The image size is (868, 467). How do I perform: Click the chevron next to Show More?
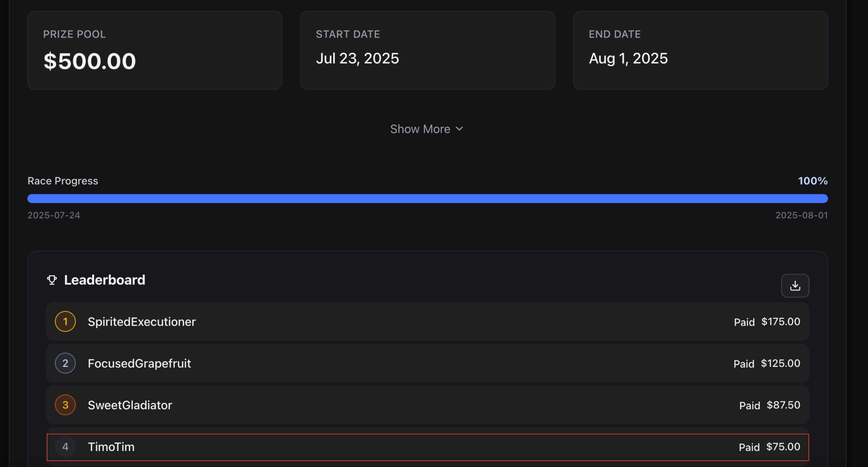coord(459,129)
